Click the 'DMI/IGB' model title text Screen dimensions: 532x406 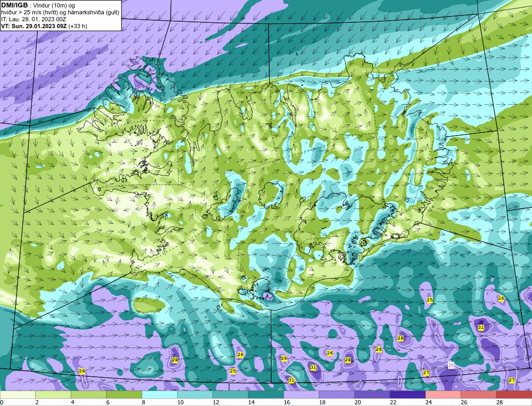point(14,5)
